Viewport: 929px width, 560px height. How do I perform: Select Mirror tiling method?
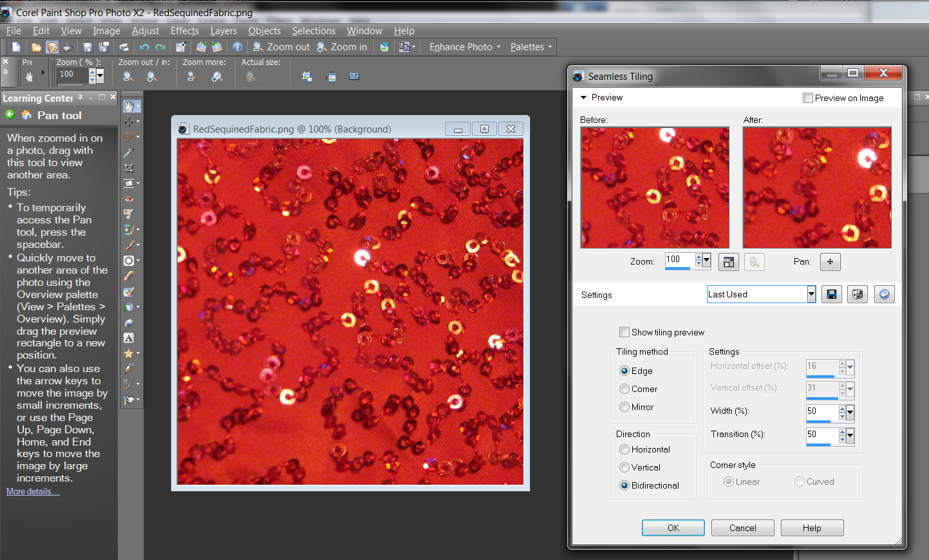(x=624, y=407)
